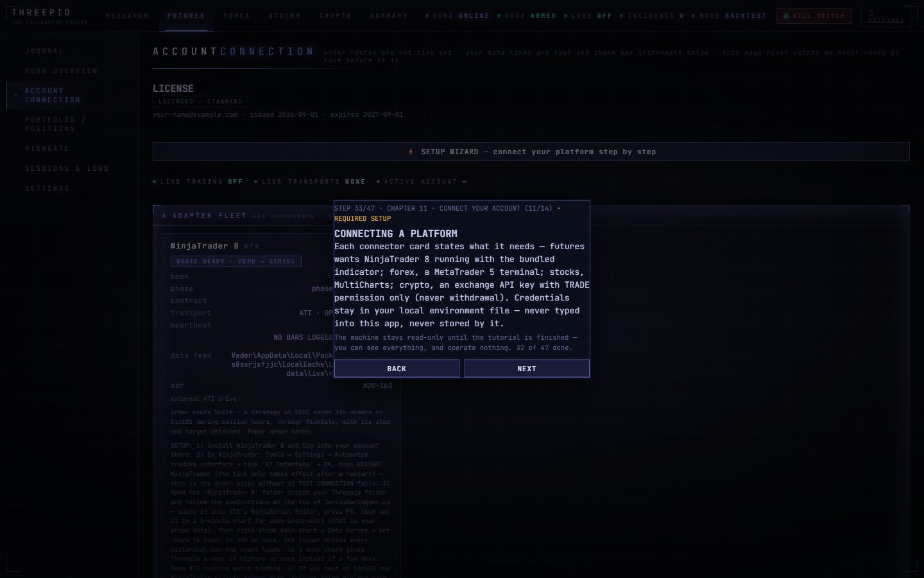The image size is (924, 578).
Task: Open the Research tab
Action: pyautogui.click(x=127, y=16)
